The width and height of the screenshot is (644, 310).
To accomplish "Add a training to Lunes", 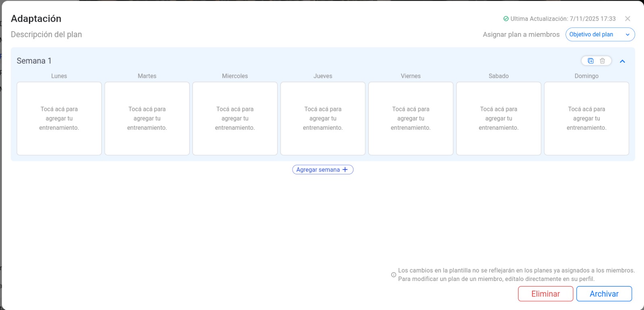I will point(59,119).
